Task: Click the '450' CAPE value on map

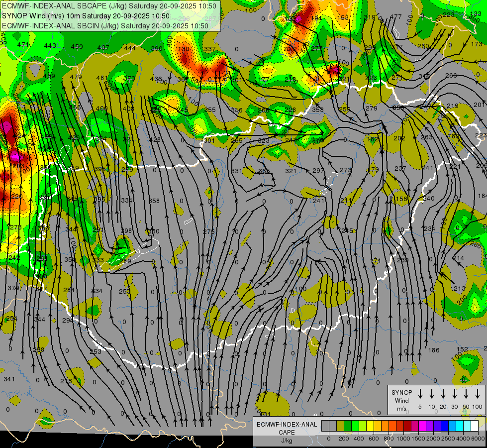Action: (77, 47)
